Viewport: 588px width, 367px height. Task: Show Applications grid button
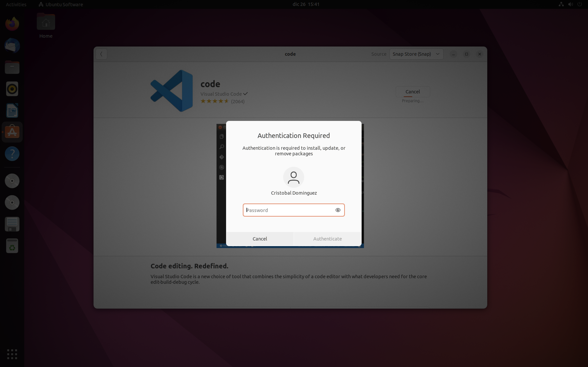(x=12, y=354)
